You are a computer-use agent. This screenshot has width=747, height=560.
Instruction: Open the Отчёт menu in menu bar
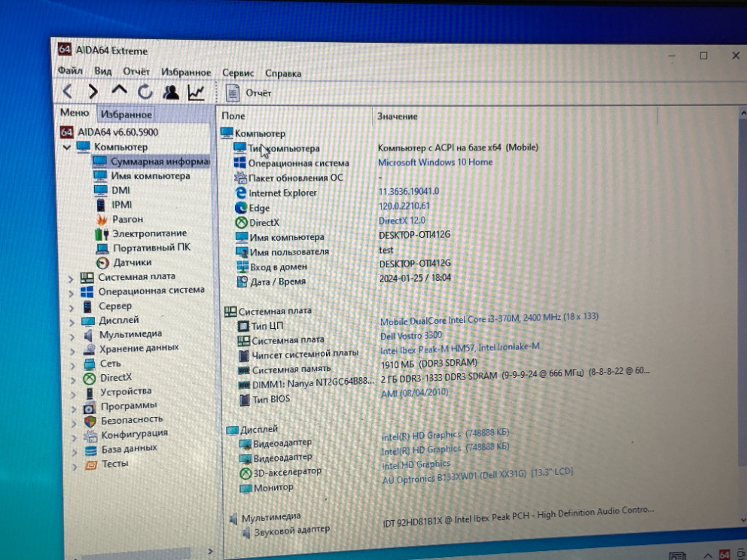click(x=136, y=72)
